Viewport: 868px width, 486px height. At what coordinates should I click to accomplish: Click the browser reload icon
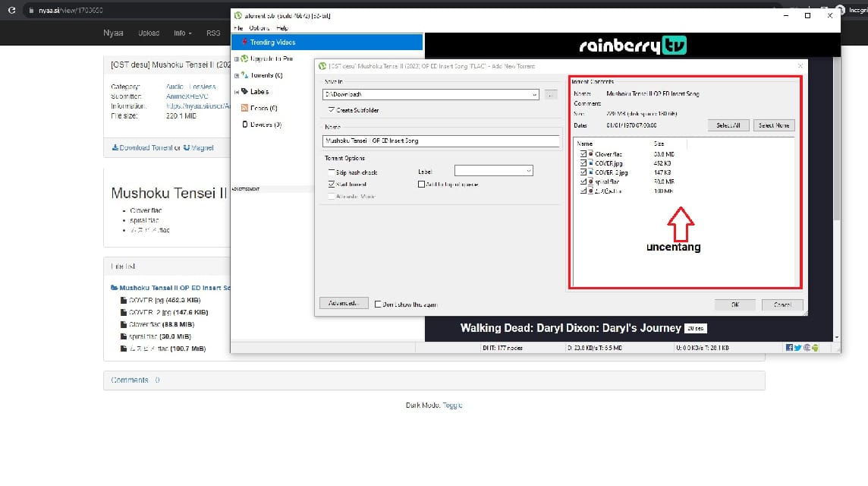[11, 10]
